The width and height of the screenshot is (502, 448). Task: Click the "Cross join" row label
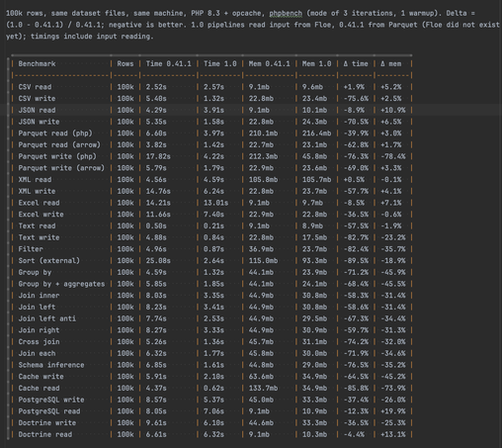point(39,341)
